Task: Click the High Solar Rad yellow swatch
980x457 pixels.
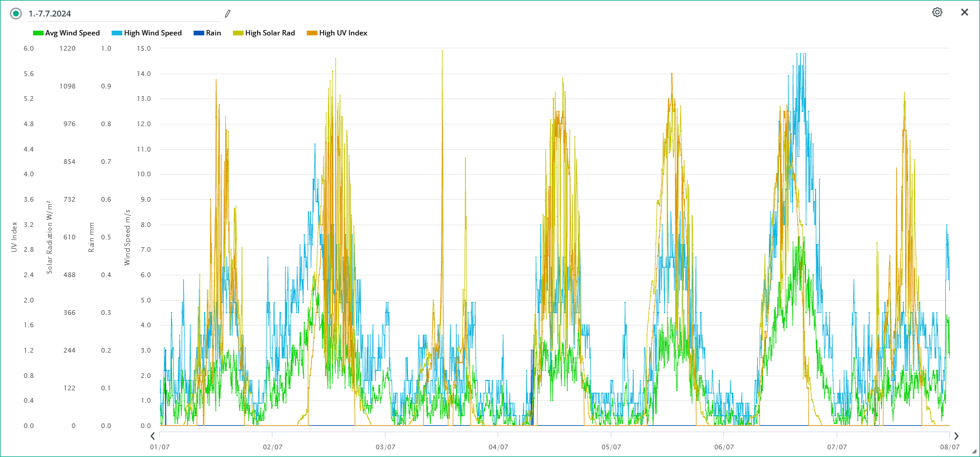Action: click(238, 33)
